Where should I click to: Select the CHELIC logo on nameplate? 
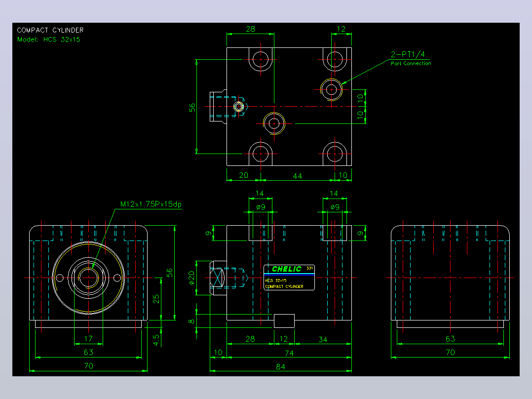click(286, 269)
